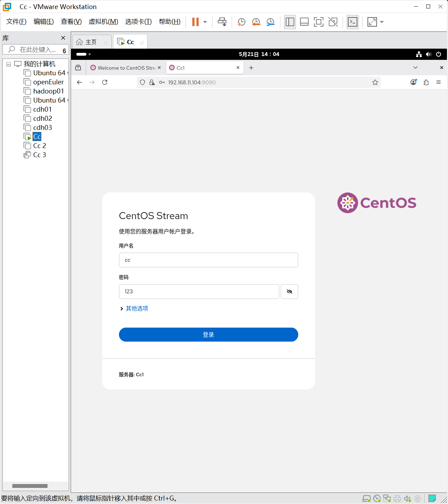Image resolution: width=448 pixels, height=504 pixels.
Task: Select the cdh03 virtual machine
Action: (43, 128)
